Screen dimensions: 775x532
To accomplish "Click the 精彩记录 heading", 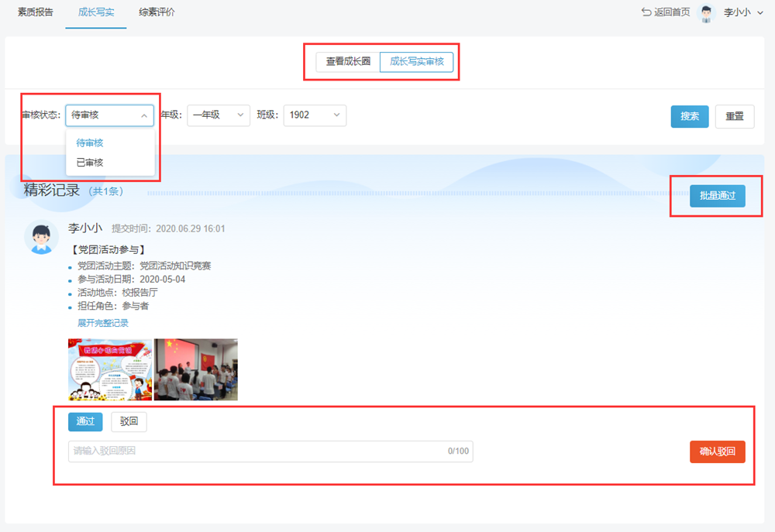I will [x=52, y=190].
